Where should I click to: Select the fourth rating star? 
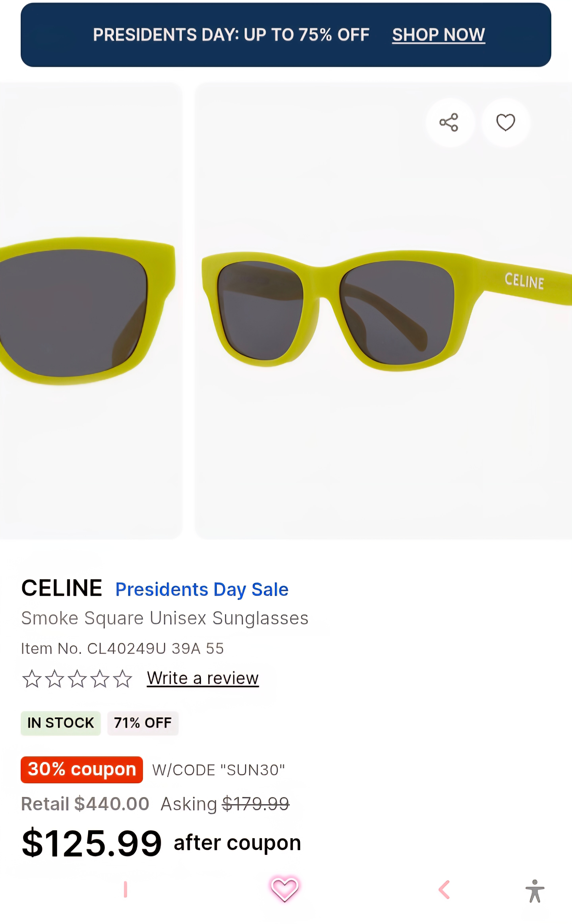100,679
